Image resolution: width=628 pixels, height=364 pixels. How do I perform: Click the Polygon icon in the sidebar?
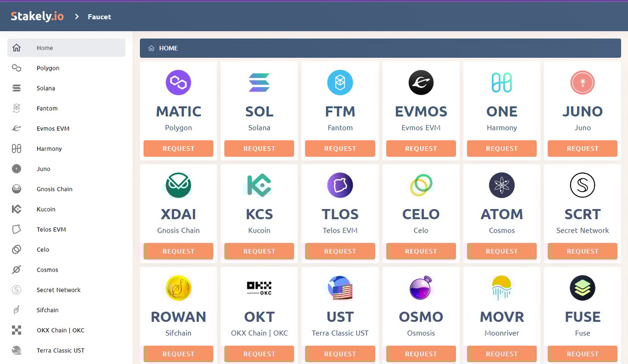tap(17, 68)
